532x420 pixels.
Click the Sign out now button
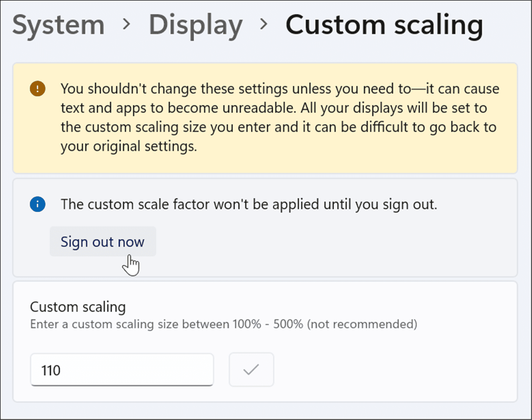[103, 241]
